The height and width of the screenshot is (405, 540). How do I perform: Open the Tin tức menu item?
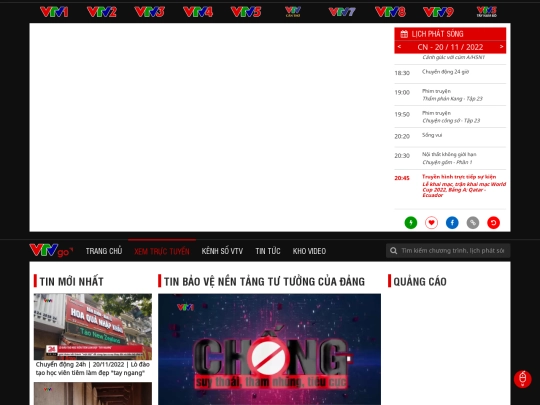268,251
